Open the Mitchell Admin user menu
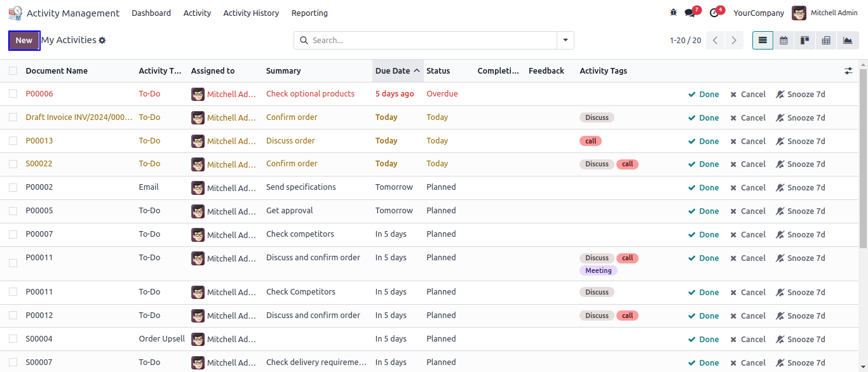Viewport: 868px width, 372px height. (825, 13)
